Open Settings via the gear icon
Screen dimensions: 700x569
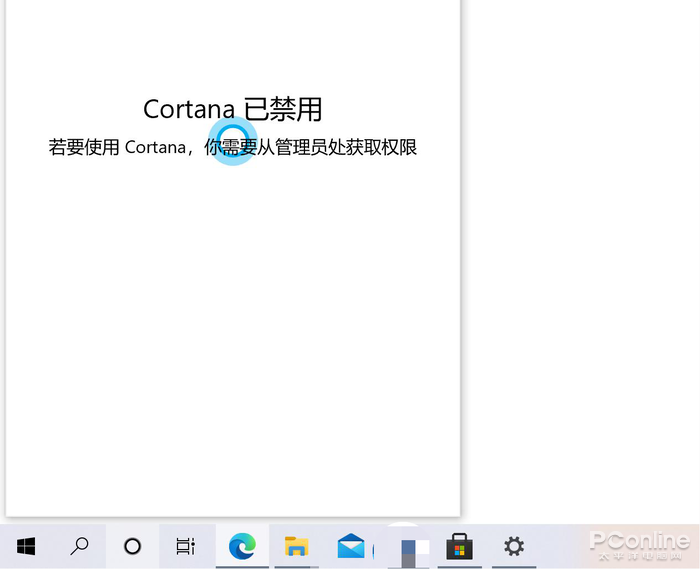(514, 546)
